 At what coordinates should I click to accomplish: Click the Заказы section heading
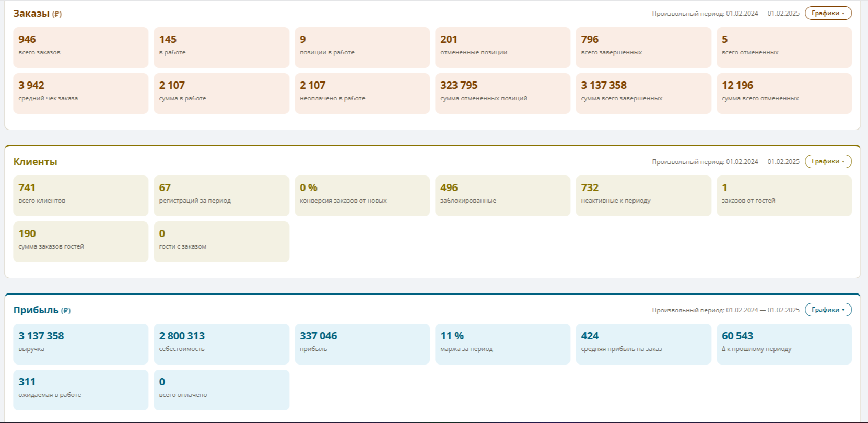click(38, 14)
